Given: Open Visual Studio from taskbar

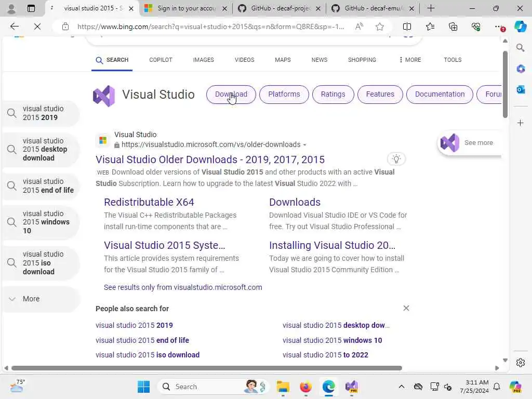Looking at the screenshot, I should tap(352, 387).
